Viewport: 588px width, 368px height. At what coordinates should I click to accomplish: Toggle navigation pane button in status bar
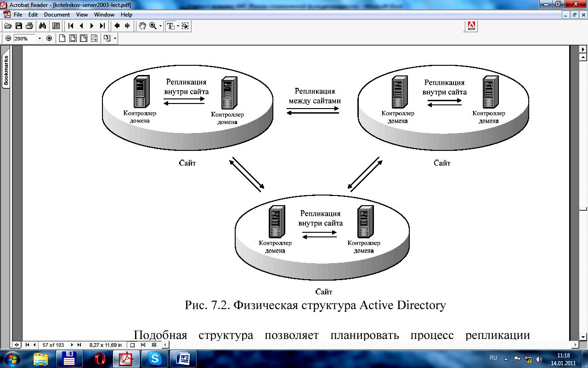[x=17, y=345]
